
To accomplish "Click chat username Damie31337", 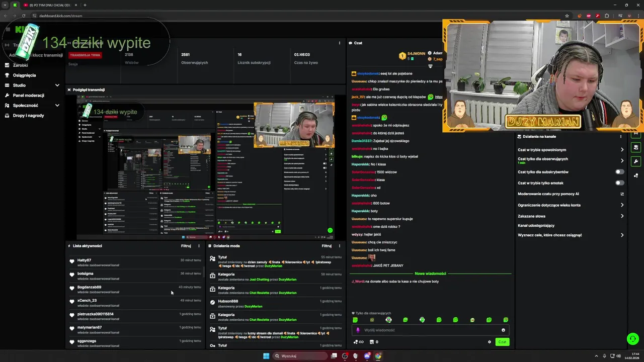I will (362, 141).
